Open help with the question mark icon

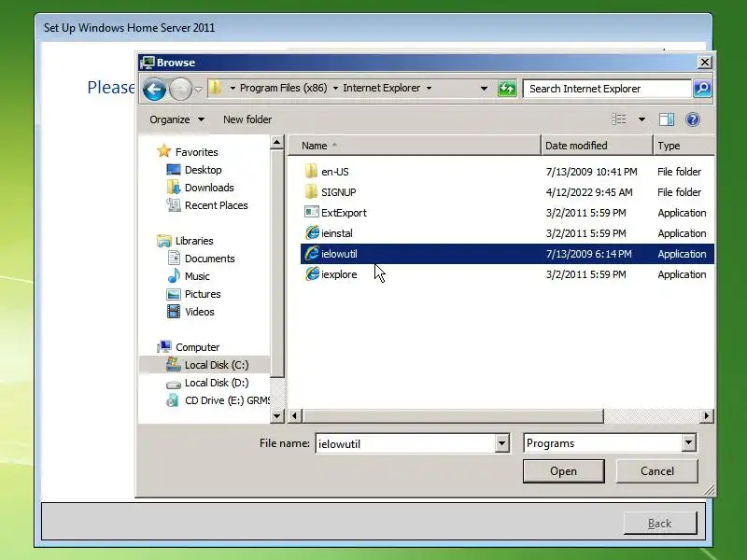pyautogui.click(x=693, y=119)
